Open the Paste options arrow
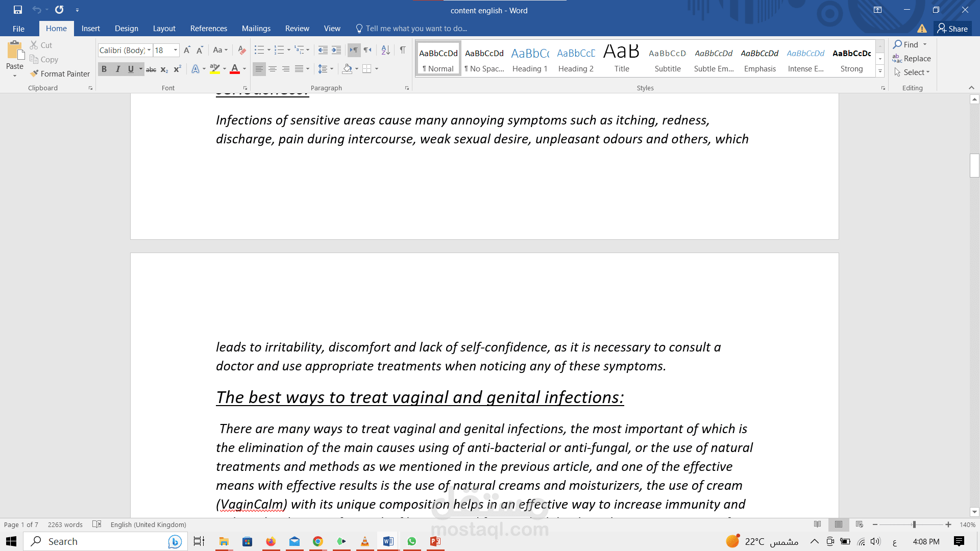 tap(15, 76)
